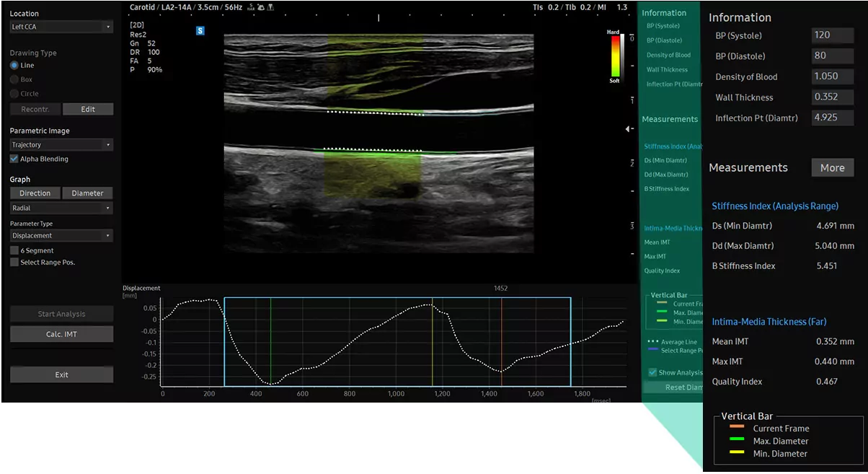The width and height of the screenshot is (868, 474).
Task: Switch graph to Diameter
Action: pyautogui.click(x=87, y=193)
